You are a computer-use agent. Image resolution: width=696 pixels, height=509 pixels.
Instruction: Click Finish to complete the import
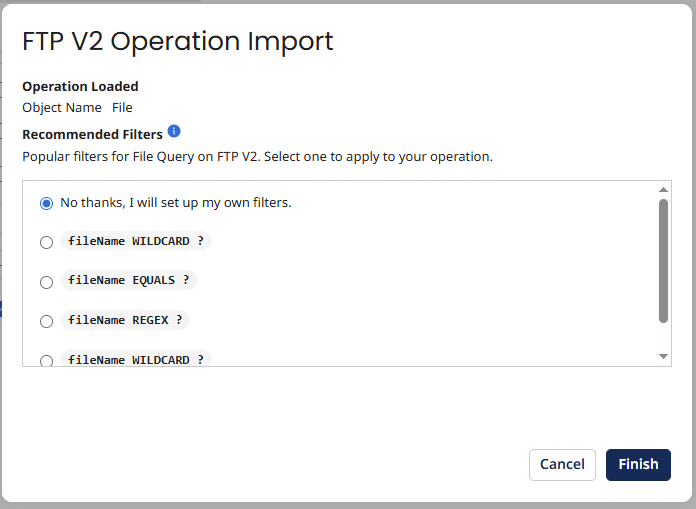coord(638,464)
